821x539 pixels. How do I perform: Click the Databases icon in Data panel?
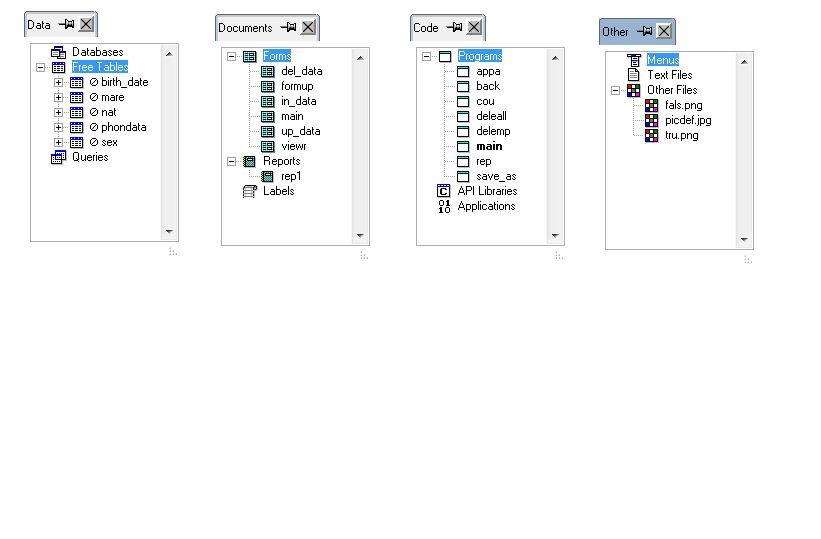pyautogui.click(x=58, y=52)
